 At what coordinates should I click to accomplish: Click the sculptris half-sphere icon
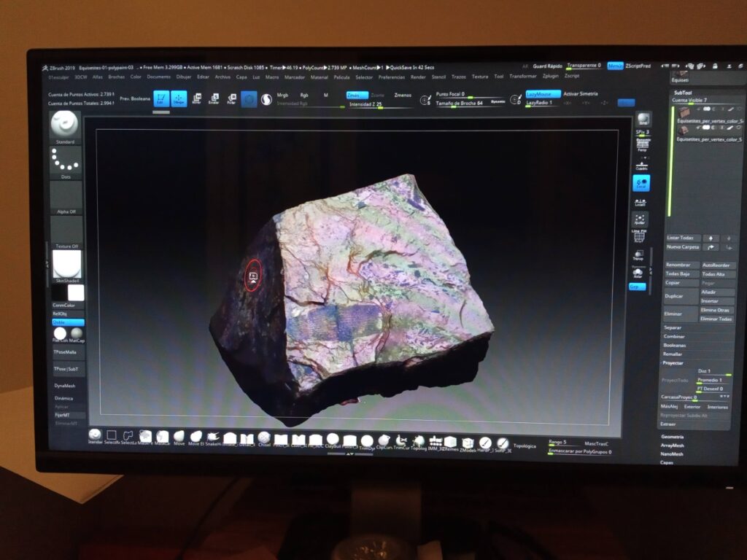click(266, 99)
